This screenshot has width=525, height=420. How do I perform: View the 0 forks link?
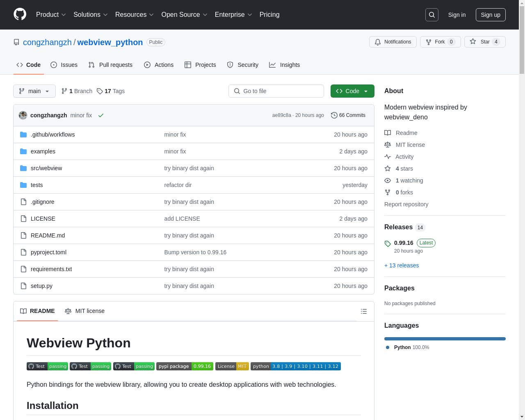(399, 192)
